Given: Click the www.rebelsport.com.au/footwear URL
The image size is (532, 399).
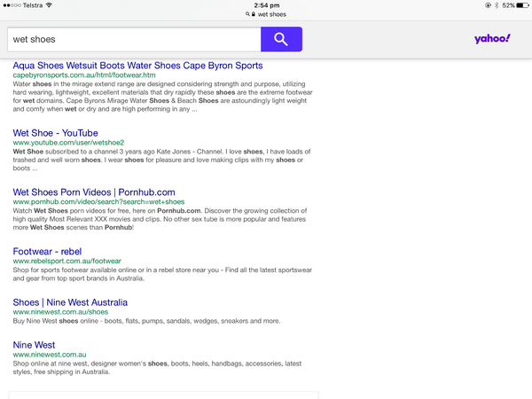Looking at the screenshot, I should [66, 261].
